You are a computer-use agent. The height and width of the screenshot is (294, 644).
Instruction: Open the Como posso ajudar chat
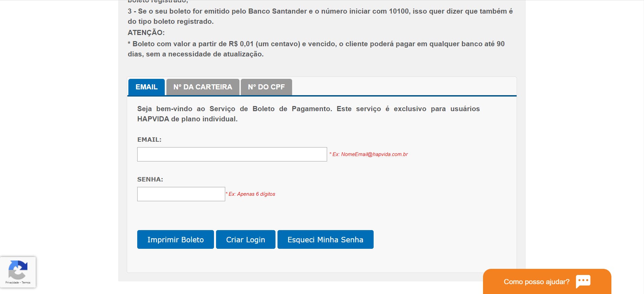pyautogui.click(x=547, y=281)
